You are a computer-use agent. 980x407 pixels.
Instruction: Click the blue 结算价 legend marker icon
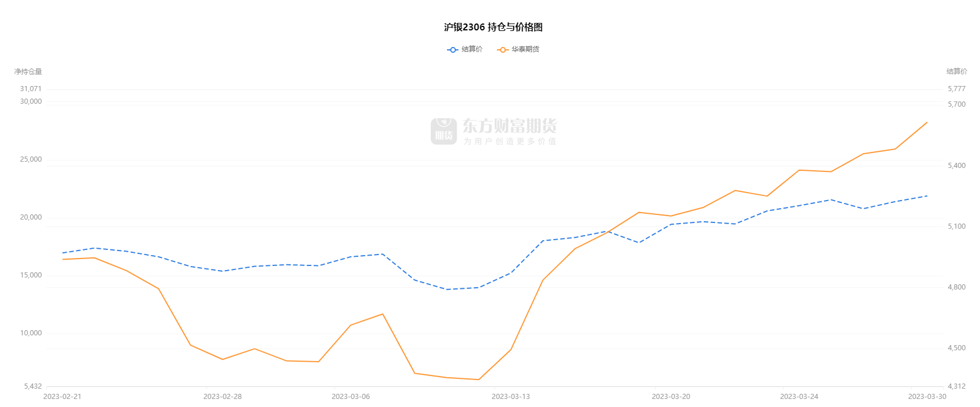pyautogui.click(x=453, y=50)
